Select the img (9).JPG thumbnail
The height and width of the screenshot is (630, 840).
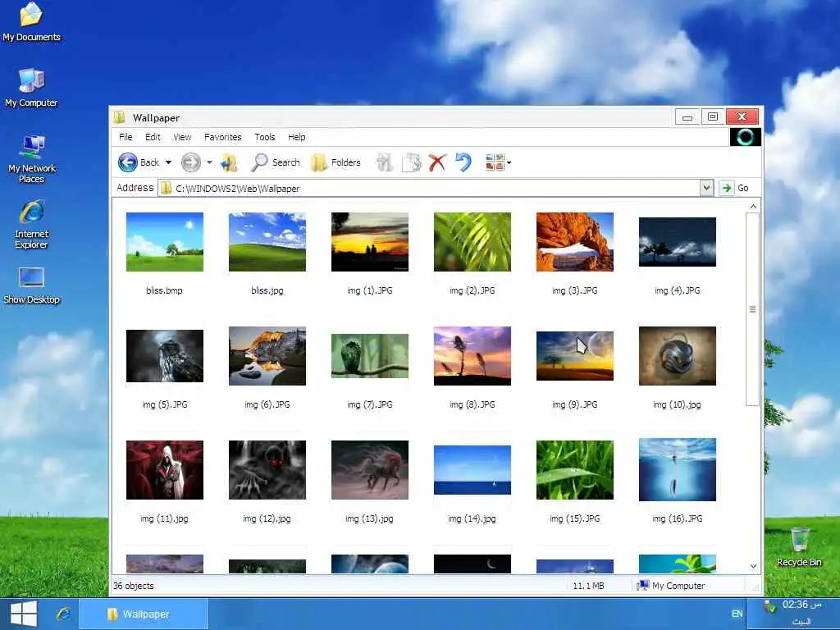(x=575, y=356)
